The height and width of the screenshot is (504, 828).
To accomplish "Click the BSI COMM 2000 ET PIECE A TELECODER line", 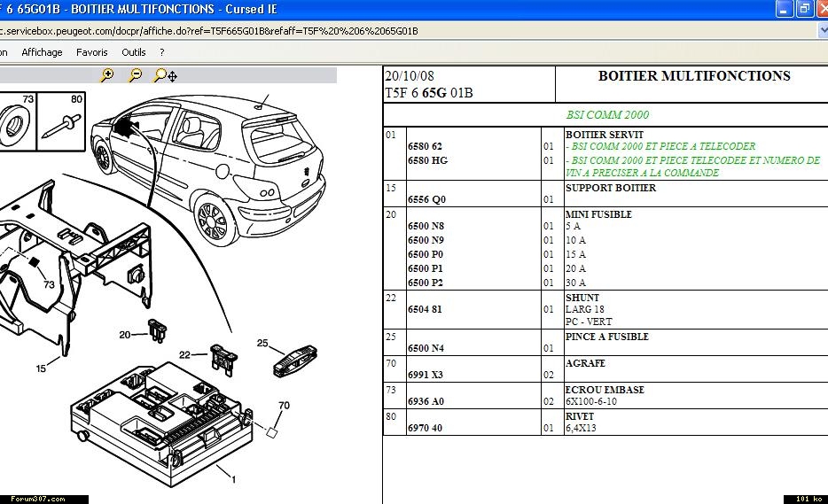I will coord(660,146).
